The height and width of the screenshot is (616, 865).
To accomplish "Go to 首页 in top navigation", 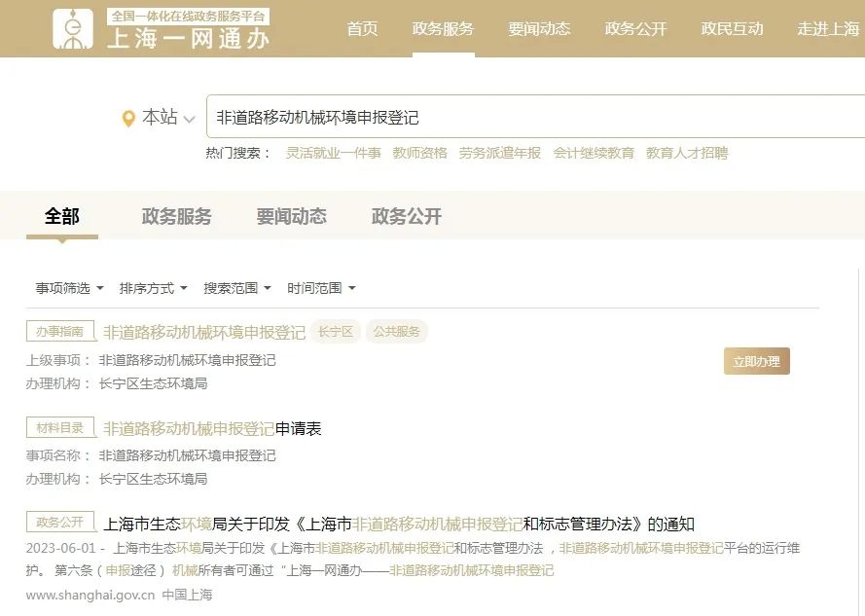I will click(x=362, y=29).
